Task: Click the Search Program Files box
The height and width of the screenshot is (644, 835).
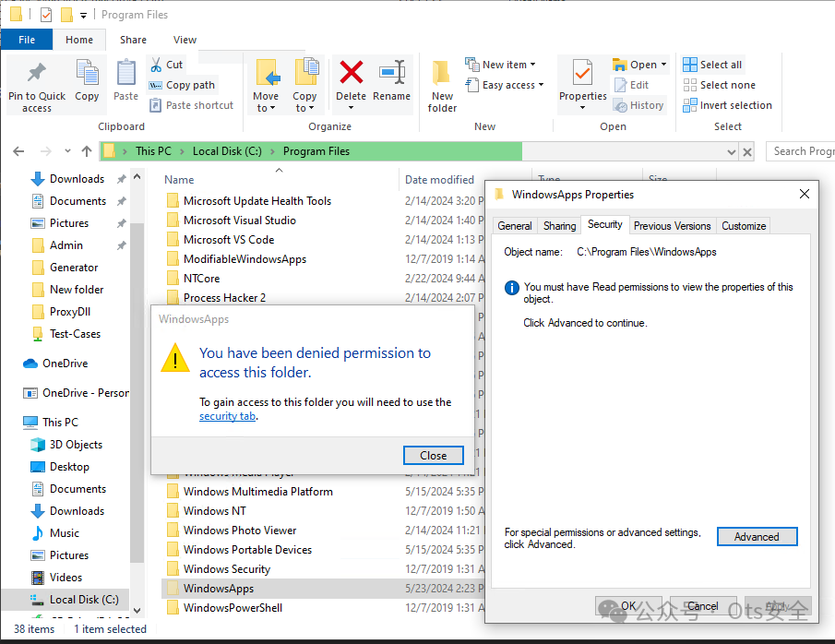Action: pyautogui.click(x=800, y=151)
